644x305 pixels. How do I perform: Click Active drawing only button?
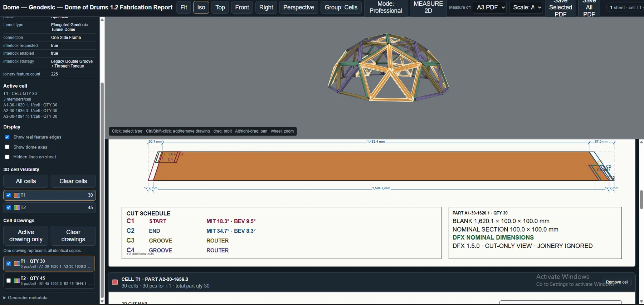coord(26,236)
